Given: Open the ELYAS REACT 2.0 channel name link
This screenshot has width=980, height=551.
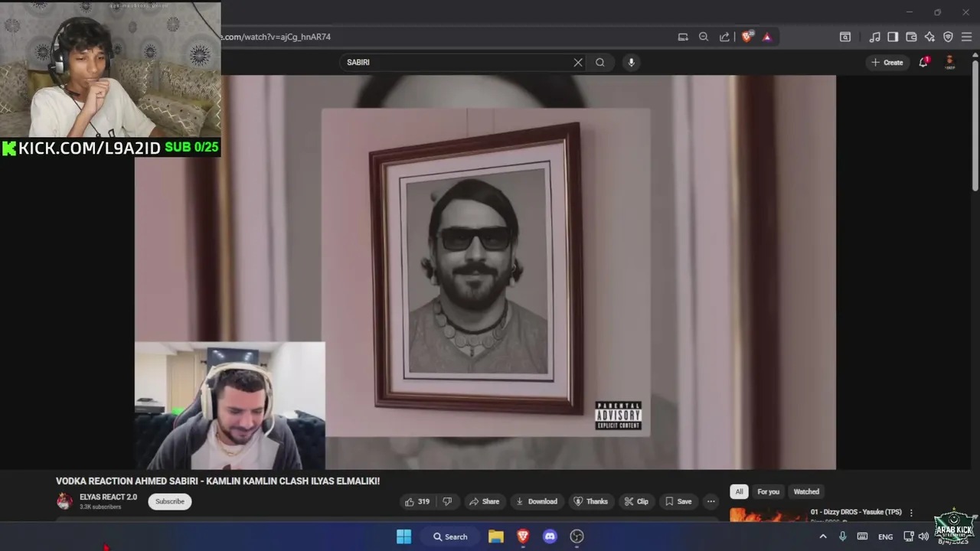Looking at the screenshot, I should coord(108,497).
